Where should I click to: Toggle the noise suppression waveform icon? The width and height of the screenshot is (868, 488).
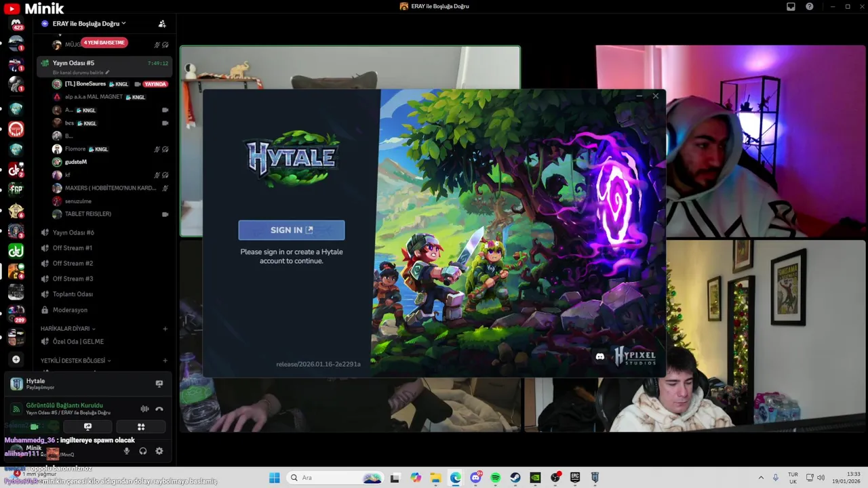(144, 409)
